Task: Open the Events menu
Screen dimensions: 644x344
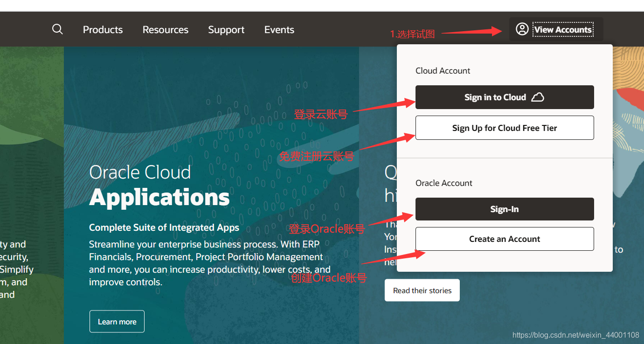Action: [x=279, y=29]
